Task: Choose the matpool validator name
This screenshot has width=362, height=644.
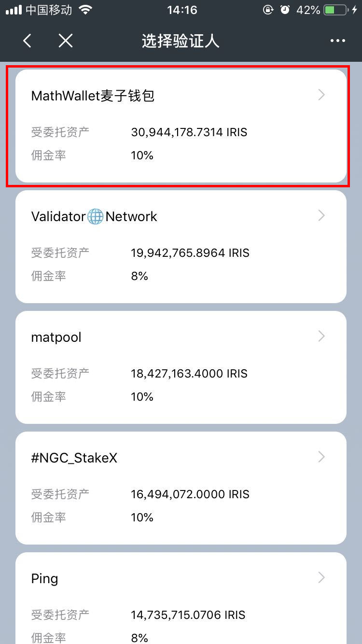Action: [x=56, y=337]
